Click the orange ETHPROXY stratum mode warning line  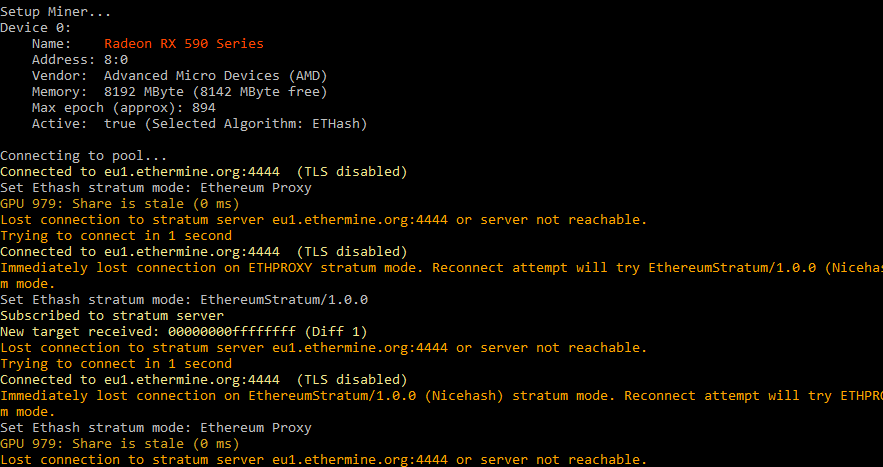pos(440,268)
